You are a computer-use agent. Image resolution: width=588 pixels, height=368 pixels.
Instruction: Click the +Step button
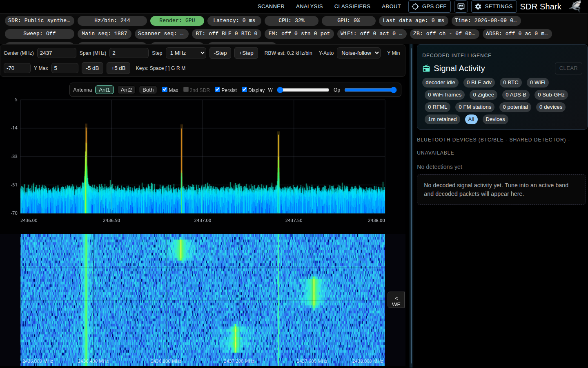[246, 53]
